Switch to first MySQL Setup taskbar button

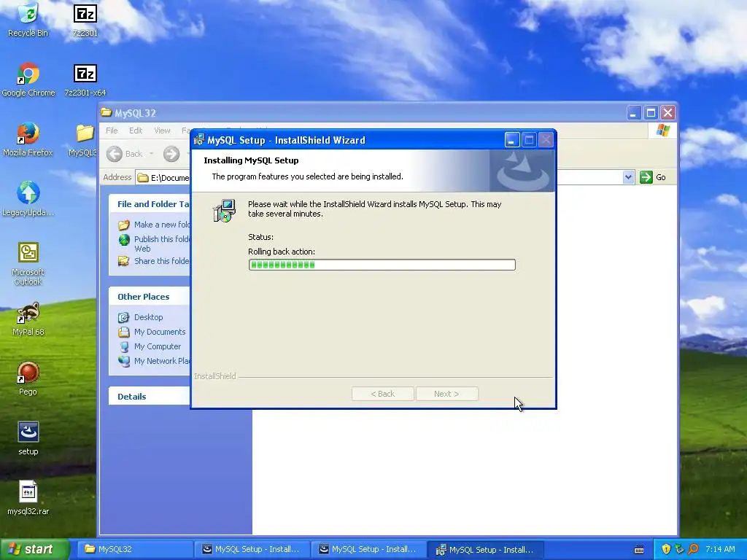tap(252, 550)
